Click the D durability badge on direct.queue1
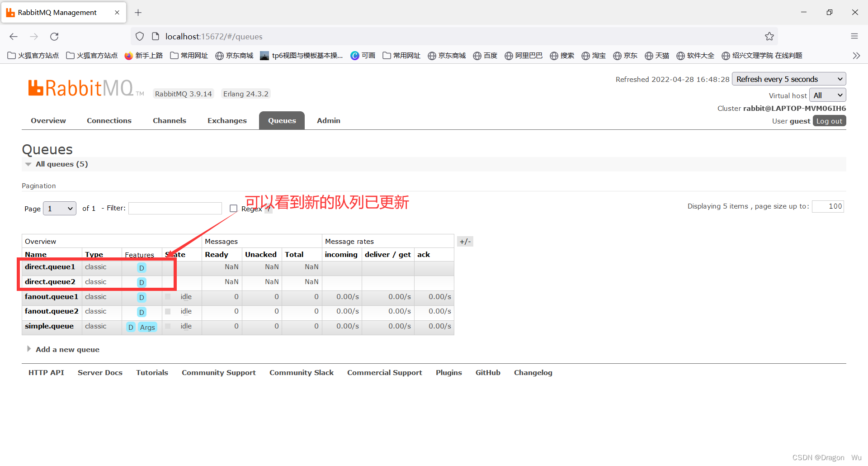This screenshot has width=868, height=466. [x=142, y=268]
